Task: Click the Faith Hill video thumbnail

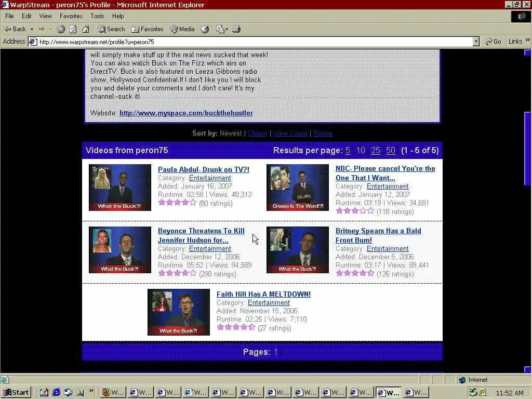Action: tap(179, 312)
